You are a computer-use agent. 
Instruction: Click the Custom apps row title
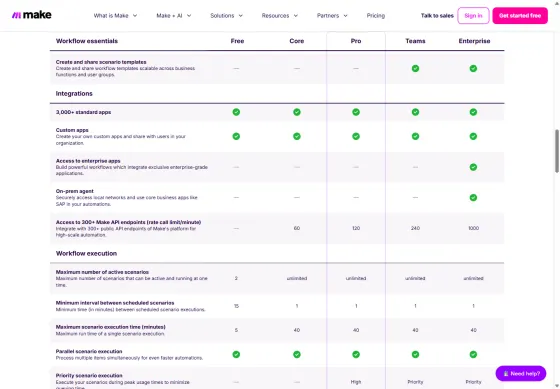[72, 130]
